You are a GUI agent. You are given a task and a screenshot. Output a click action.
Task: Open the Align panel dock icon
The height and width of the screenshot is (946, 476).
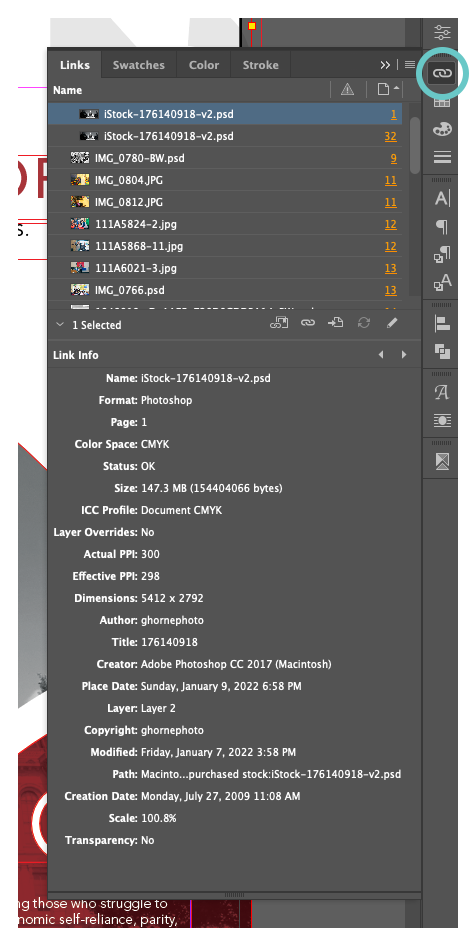[442, 323]
